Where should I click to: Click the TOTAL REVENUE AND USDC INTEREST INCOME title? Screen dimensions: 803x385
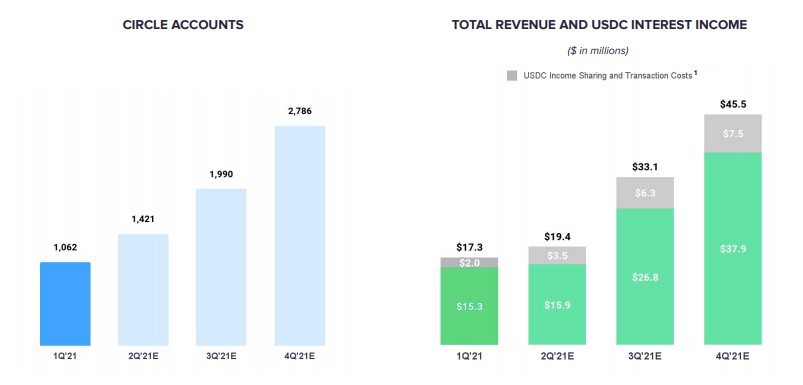599,25
